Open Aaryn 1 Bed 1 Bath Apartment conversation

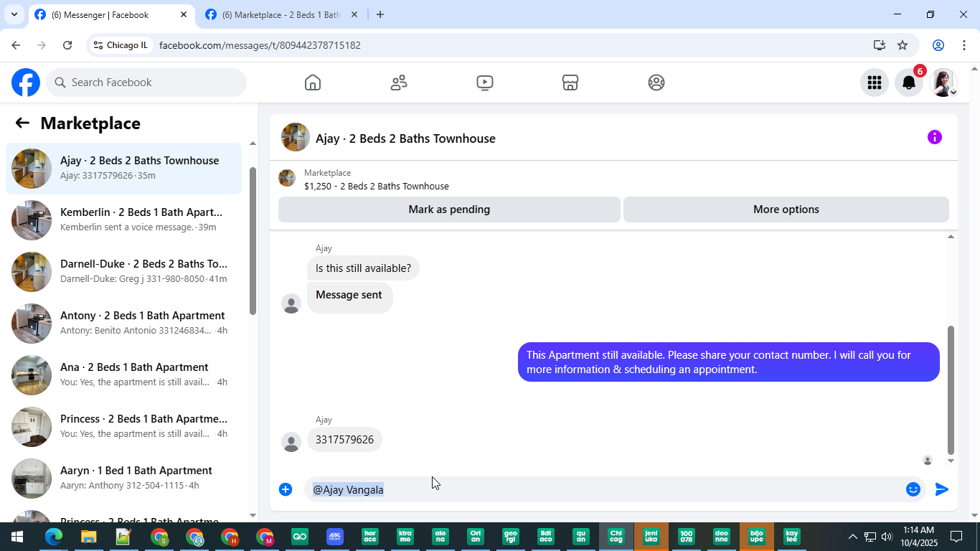click(x=123, y=479)
